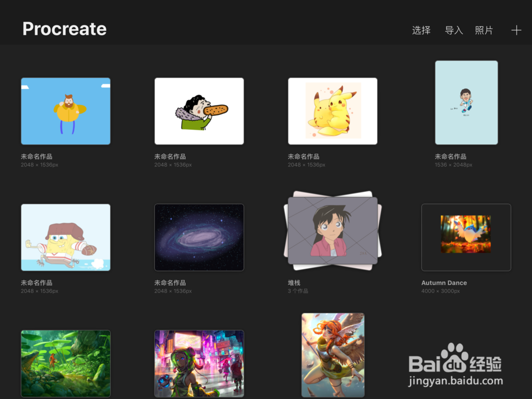Tap the 未命名作品 label under the SpongeBob artwork

[x=37, y=282]
